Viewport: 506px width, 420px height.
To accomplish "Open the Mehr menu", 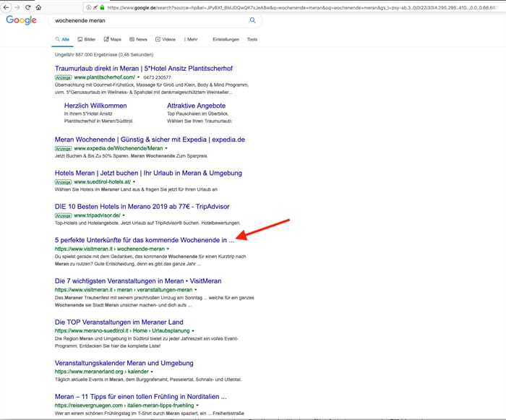I will [191, 39].
